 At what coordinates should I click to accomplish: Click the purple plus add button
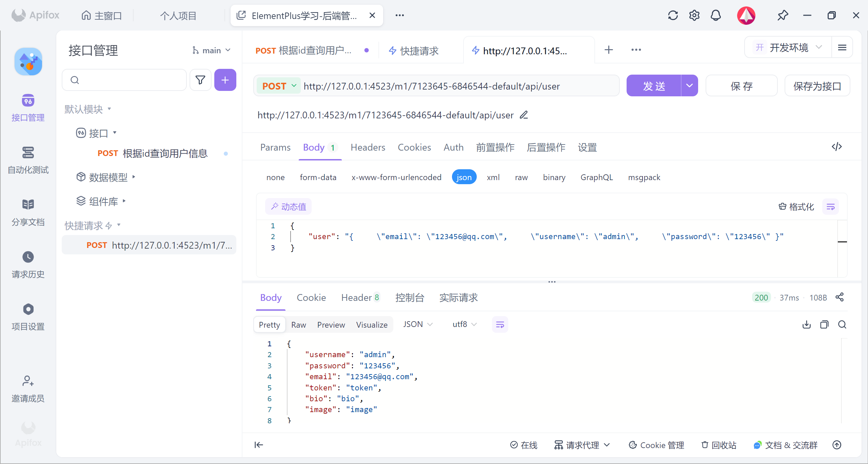pos(225,80)
